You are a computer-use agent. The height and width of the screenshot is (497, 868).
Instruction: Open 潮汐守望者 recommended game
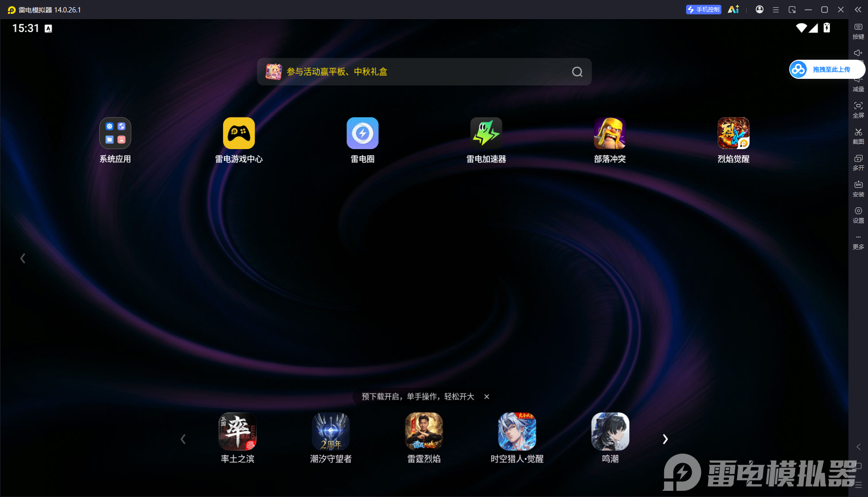click(331, 432)
